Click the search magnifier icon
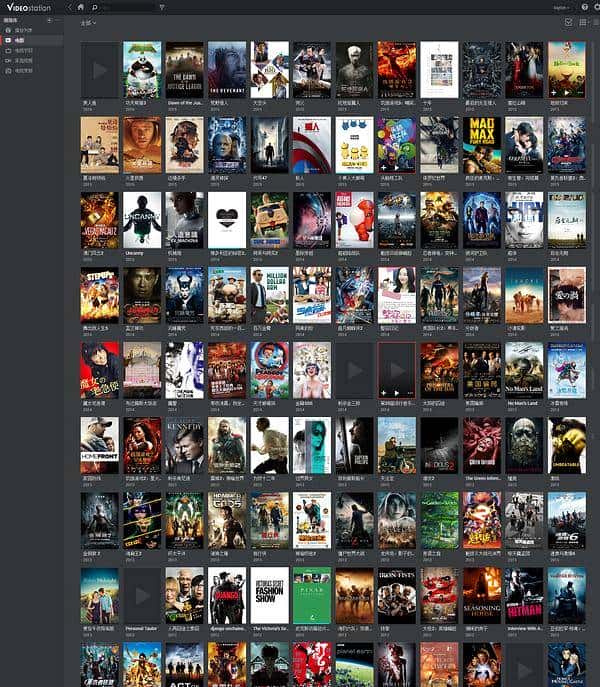 [95, 7]
